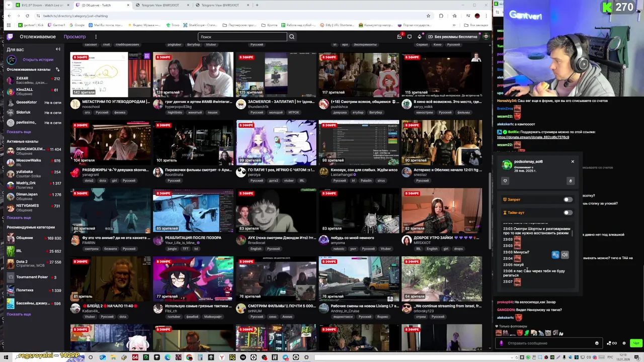Click Открыть истории in the sidebar
Screen dimensions: 644x362
coord(38,60)
